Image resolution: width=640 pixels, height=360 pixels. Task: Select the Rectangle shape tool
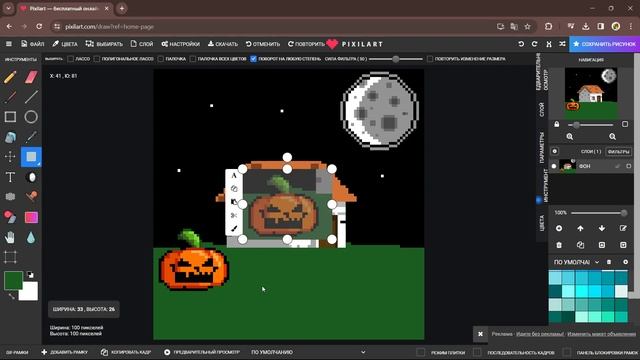(x=10, y=117)
